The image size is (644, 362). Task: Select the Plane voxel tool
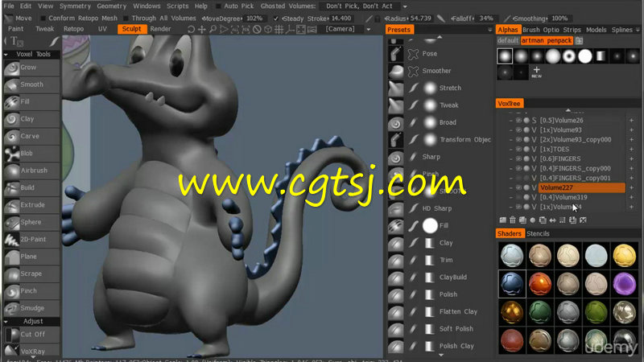[31, 257]
